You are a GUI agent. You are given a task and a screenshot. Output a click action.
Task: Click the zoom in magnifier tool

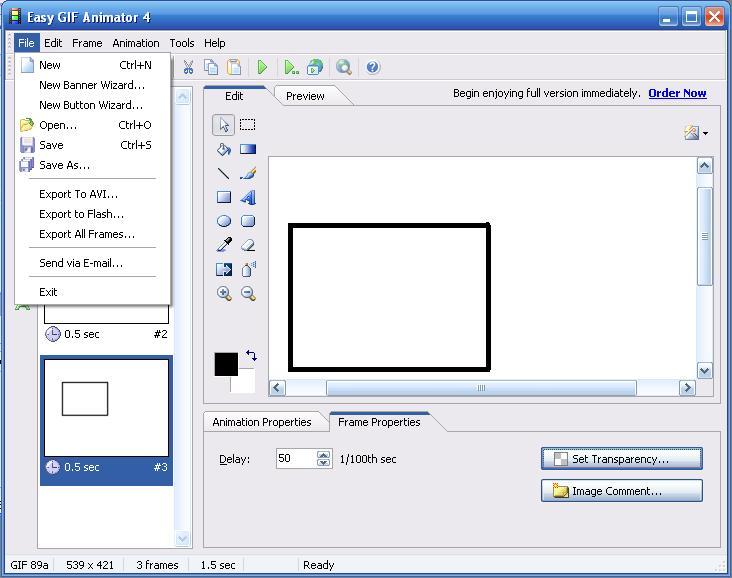224,293
